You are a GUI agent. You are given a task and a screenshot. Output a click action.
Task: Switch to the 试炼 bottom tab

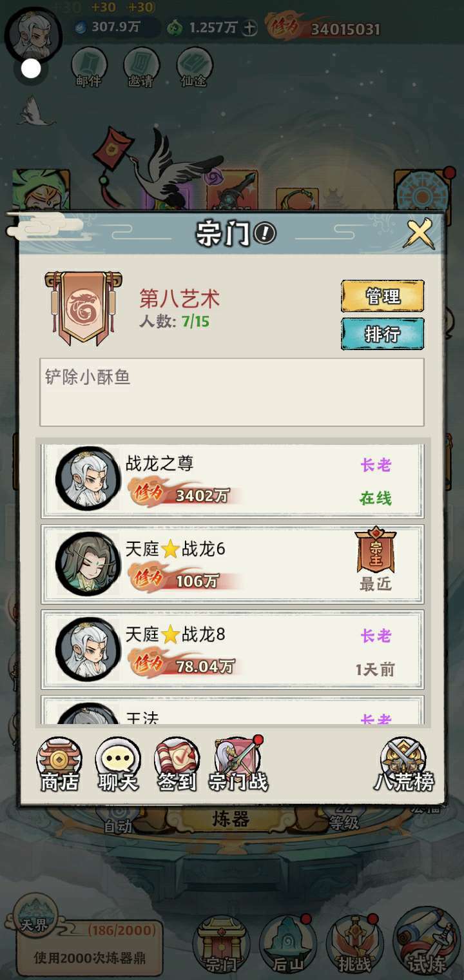point(426,944)
